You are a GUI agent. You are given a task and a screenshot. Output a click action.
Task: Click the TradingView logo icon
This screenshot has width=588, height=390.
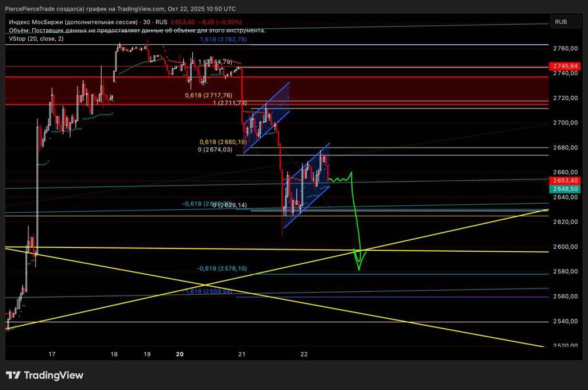tap(13, 376)
